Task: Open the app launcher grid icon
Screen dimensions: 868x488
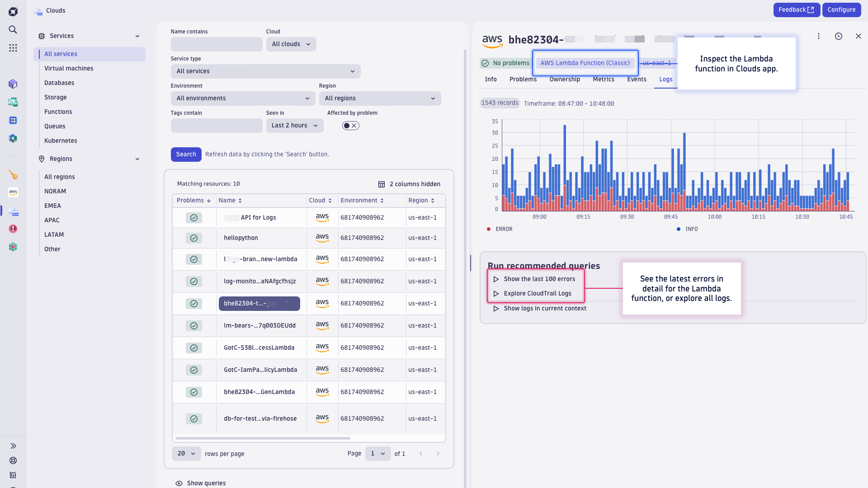Action: pyautogui.click(x=13, y=47)
